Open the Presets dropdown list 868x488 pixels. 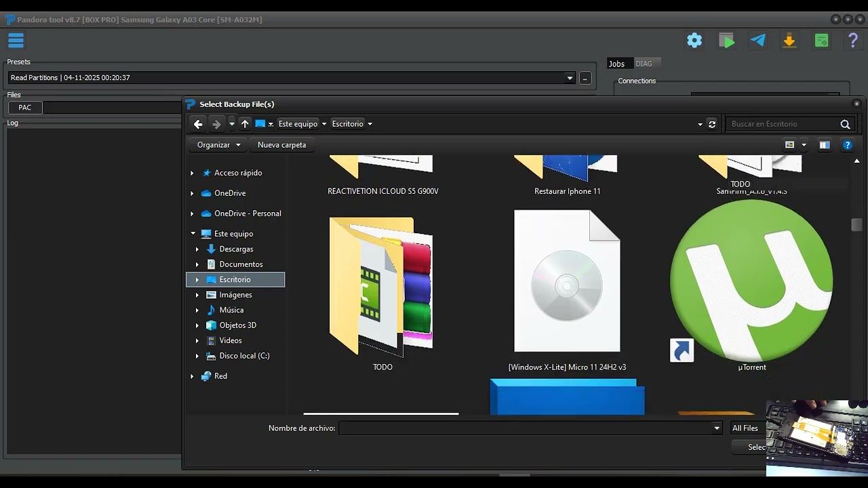pyautogui.click(x=570, y=78)
